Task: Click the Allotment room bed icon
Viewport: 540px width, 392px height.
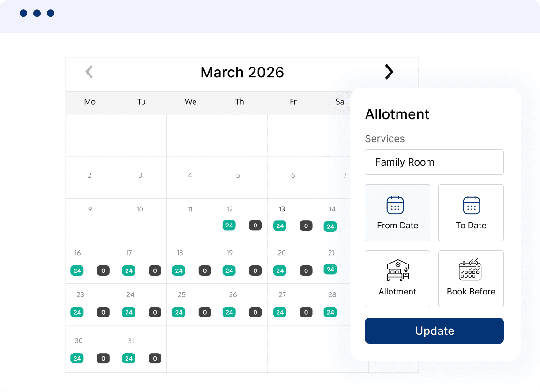Action: [397, 270]
